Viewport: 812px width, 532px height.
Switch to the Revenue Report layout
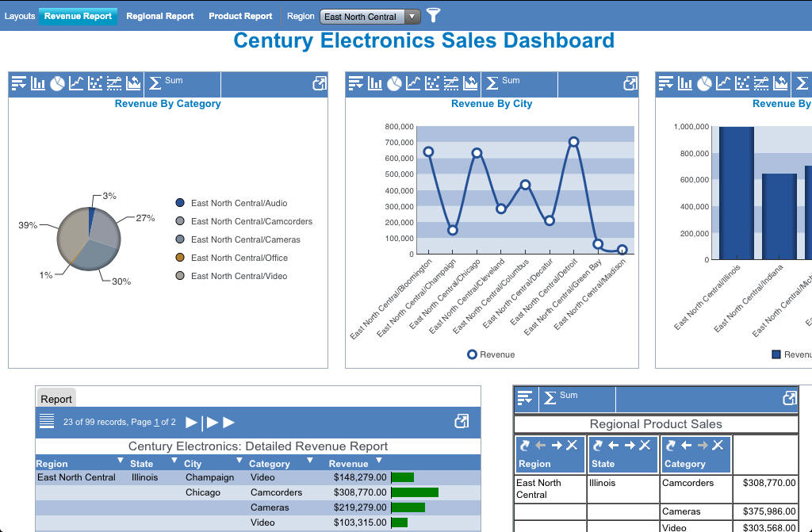pyautogui.click(x=79, y=16)
